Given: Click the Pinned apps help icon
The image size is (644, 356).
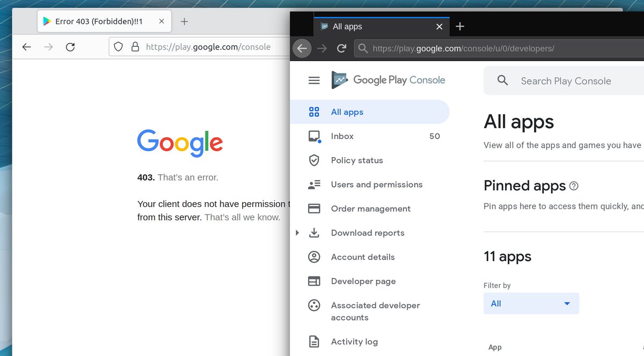Looking at the screenshot, I should [x=574, y=186].
